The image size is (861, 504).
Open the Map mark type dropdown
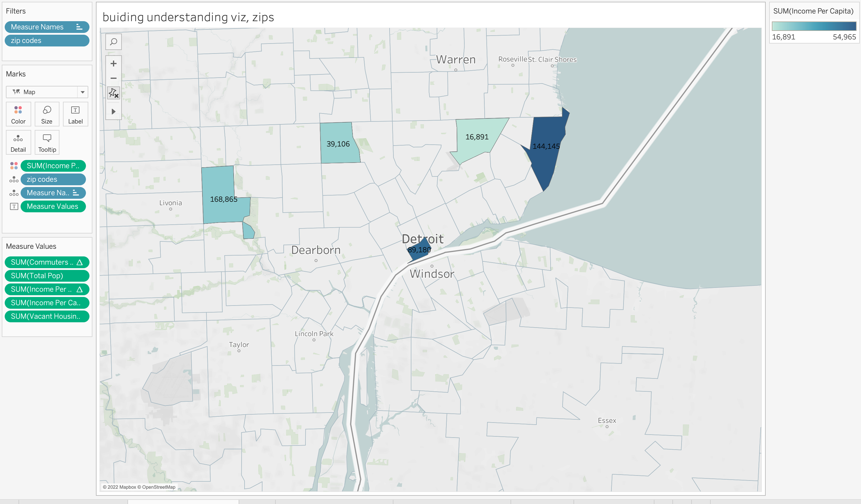[x=47, y=92]
